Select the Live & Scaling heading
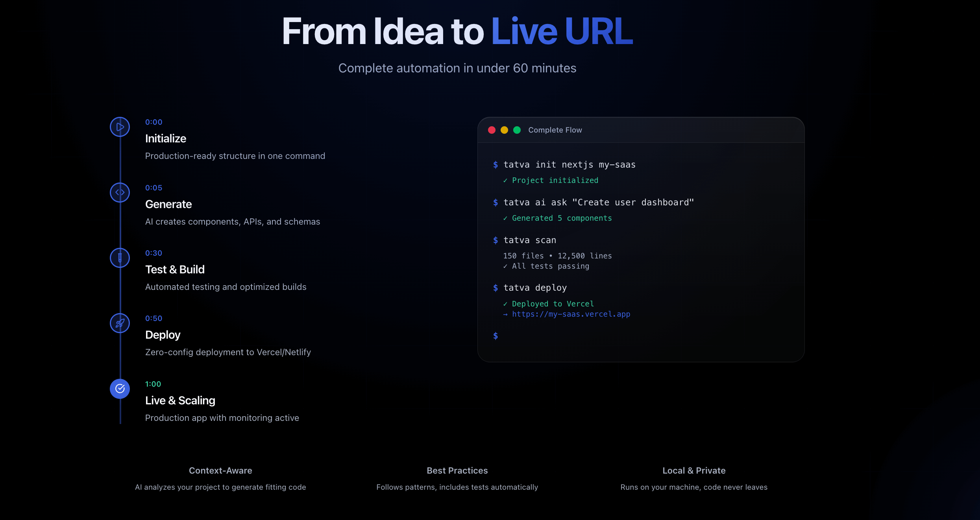 pyautogui.click(x=180, y=400)
